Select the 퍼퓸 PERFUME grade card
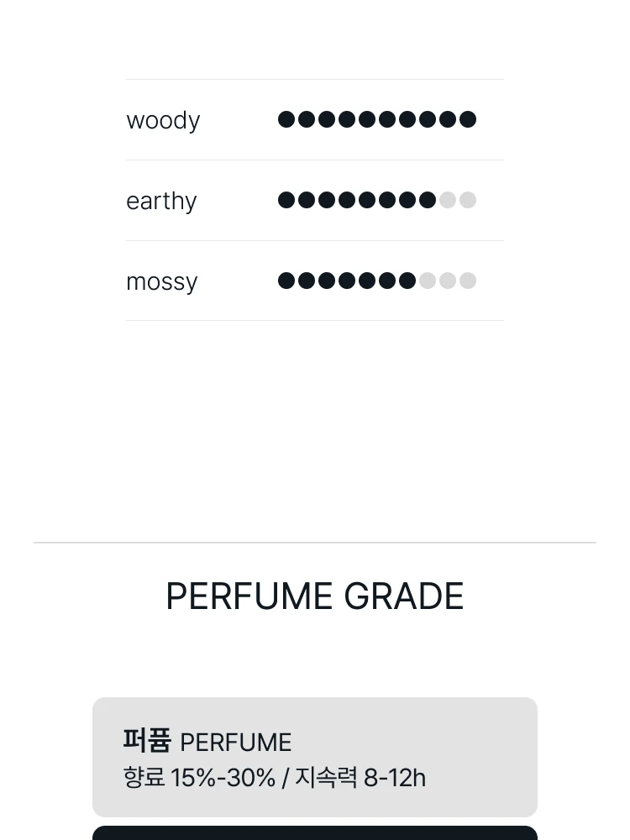The width and height of the screenshot is (630, 840). (314, 756)
